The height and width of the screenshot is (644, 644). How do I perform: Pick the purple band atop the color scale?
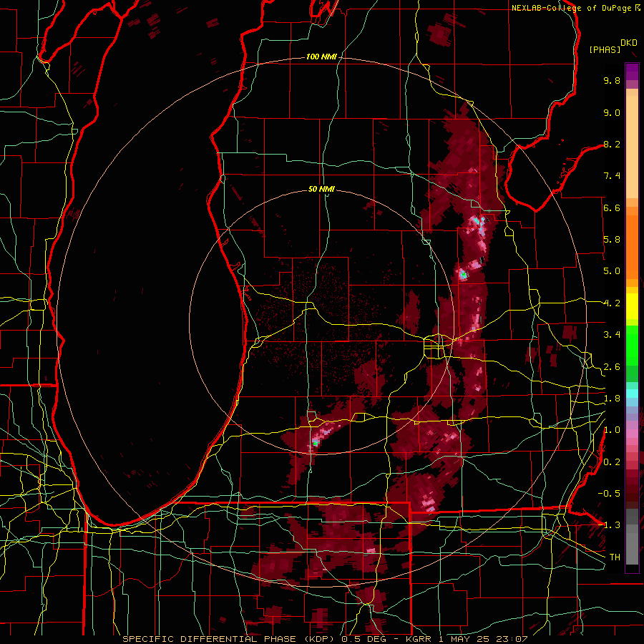(632, 72)
